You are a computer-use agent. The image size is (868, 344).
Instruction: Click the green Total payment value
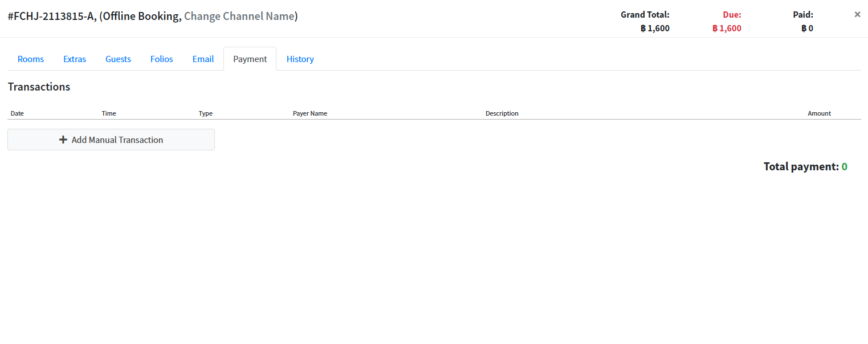point(844,167)
